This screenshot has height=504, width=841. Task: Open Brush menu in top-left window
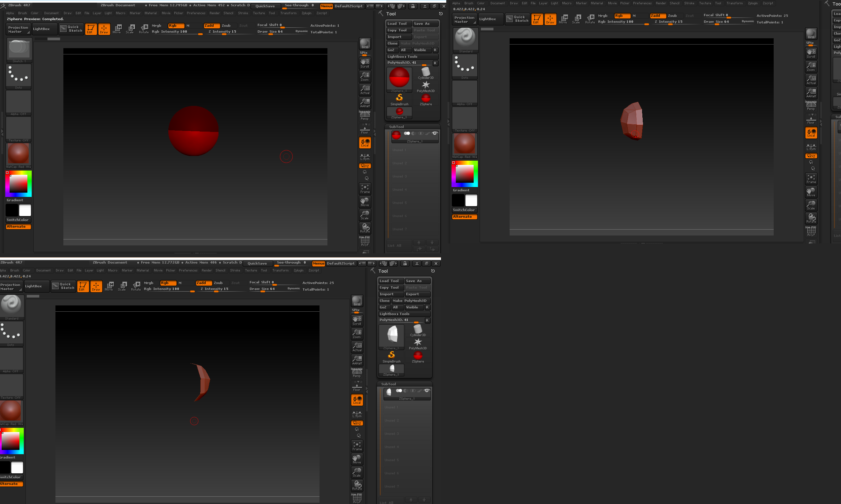22,13
